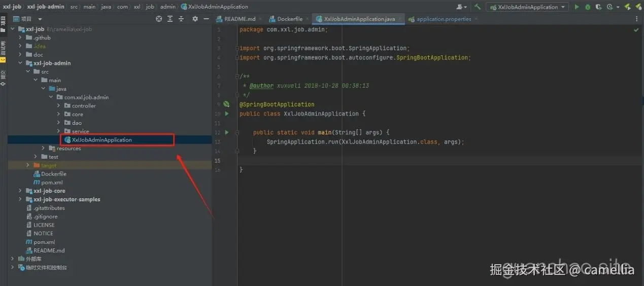The image size is (644, 286).
Task: Select 临时文件和控制台 in the project tree
Action: 46,268
